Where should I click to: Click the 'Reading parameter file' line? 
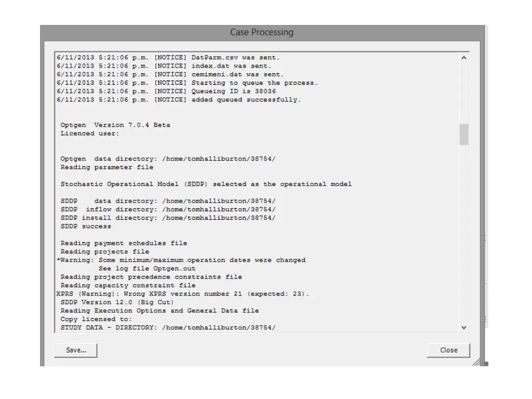pyautogui.click(x=107, y=167)
